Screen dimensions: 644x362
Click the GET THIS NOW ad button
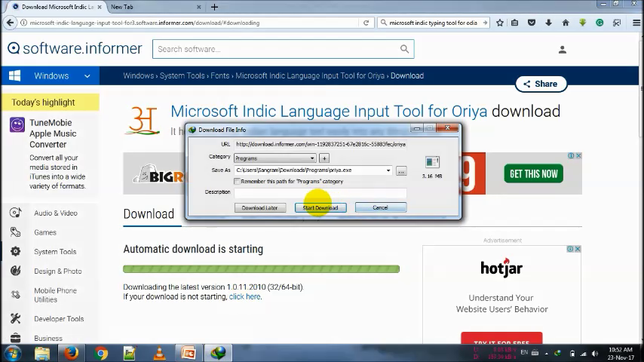pos(533,173)
